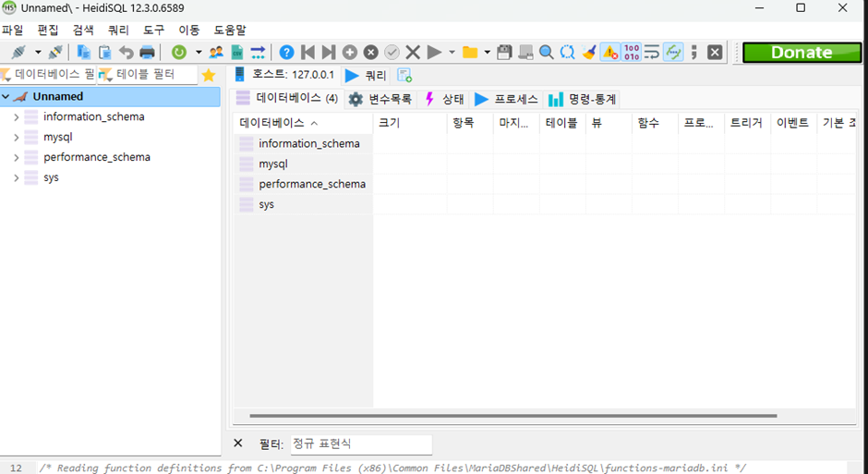The image size is (868, 474).
Task: Open the session manager plug icon
Action: pyautogui.click(x=18, y=52)
